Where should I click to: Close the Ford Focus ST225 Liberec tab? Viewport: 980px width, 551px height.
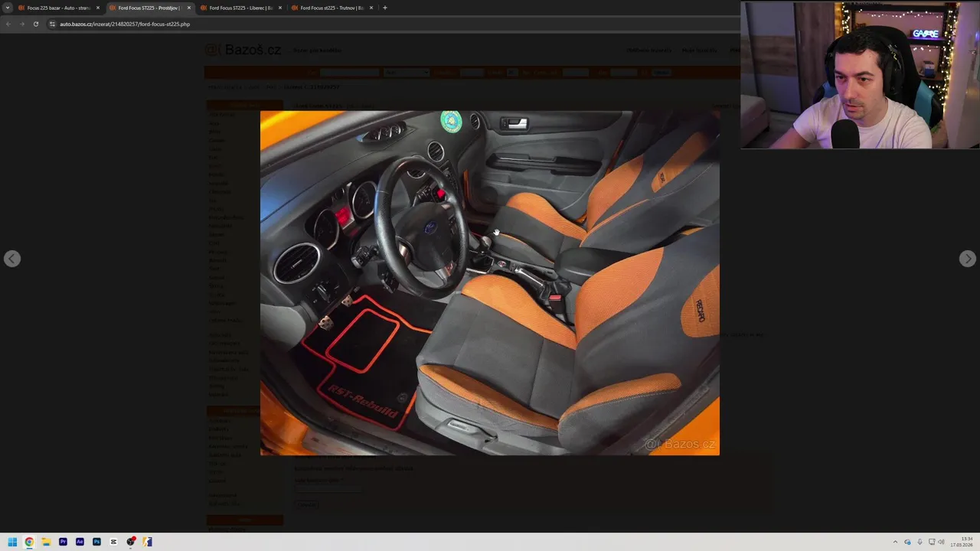click(280, 8)
